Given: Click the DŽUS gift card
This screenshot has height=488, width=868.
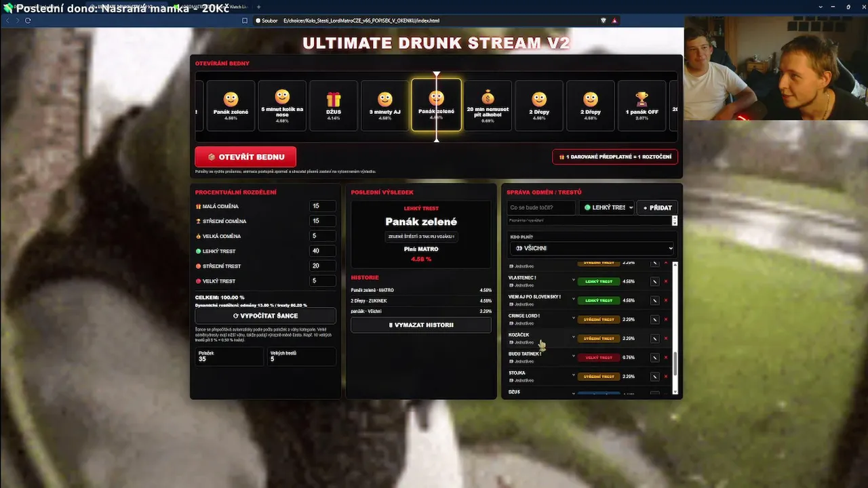Looking at the screenshot, I should point(334,106).
